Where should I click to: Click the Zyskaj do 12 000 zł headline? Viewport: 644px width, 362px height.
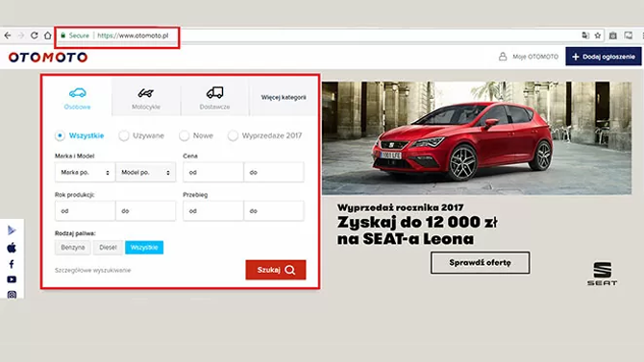pos(417,222)
